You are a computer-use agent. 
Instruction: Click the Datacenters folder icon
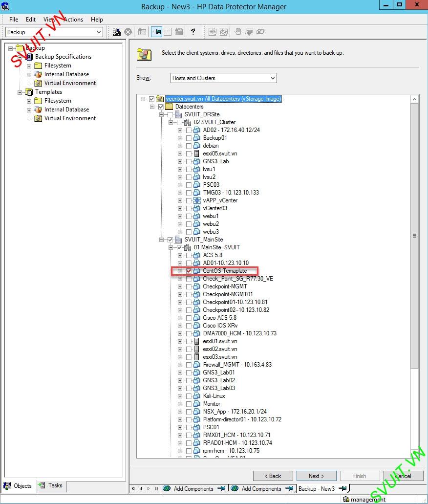tap(170, 107)
